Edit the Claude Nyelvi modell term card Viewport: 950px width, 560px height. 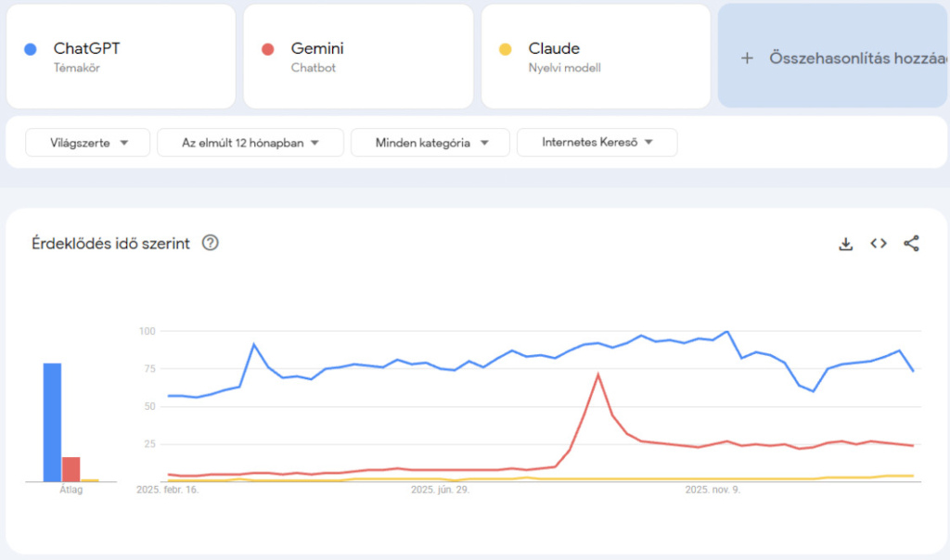coord(596,57)
